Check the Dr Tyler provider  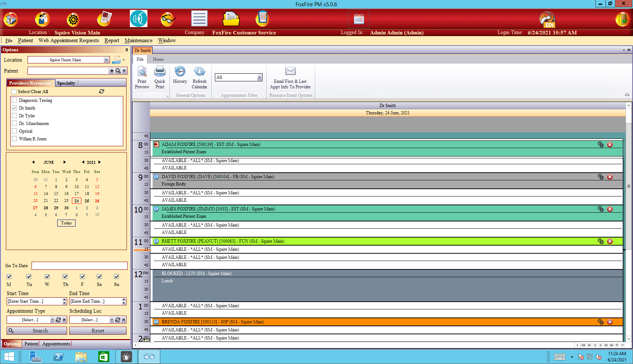pyautogui.click(x=14, y=115)
